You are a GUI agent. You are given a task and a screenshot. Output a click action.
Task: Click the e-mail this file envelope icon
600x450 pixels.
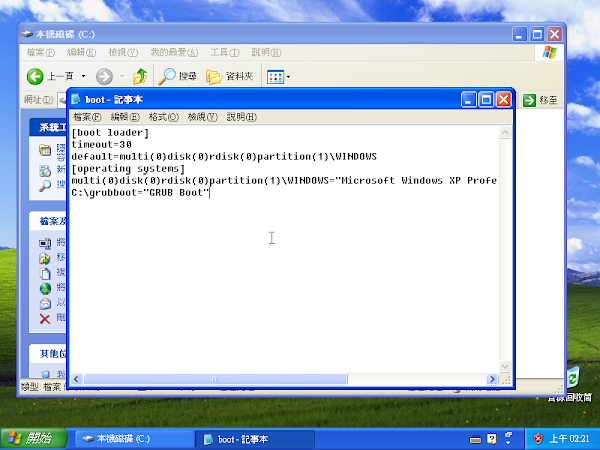pos(45,303)
